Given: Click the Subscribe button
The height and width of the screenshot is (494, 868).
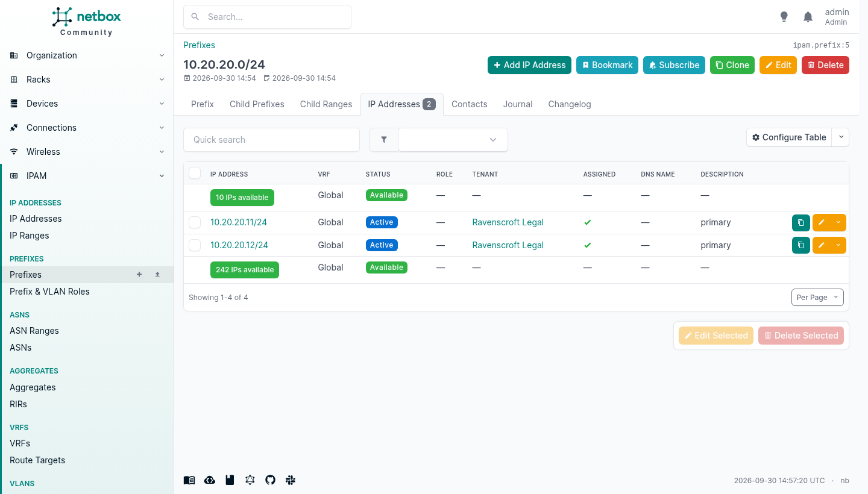Looking at the screenshot, I should (x=674, y=65).
